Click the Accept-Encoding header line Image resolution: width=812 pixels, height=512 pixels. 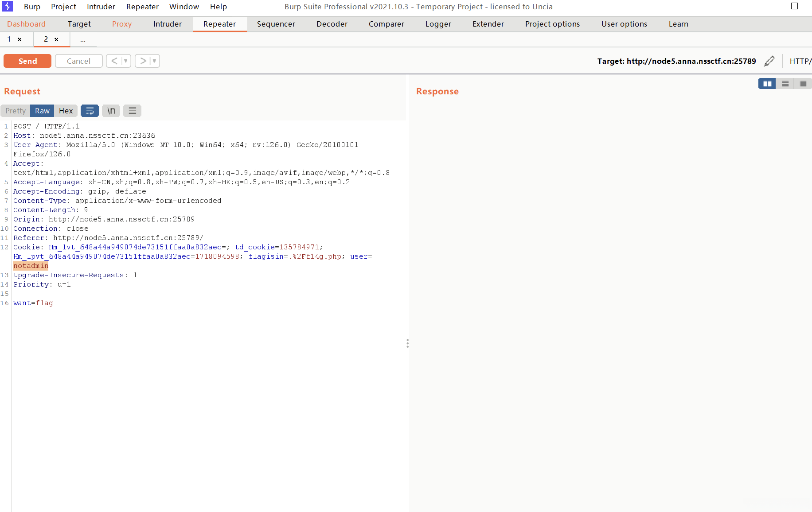pos(80,191)
